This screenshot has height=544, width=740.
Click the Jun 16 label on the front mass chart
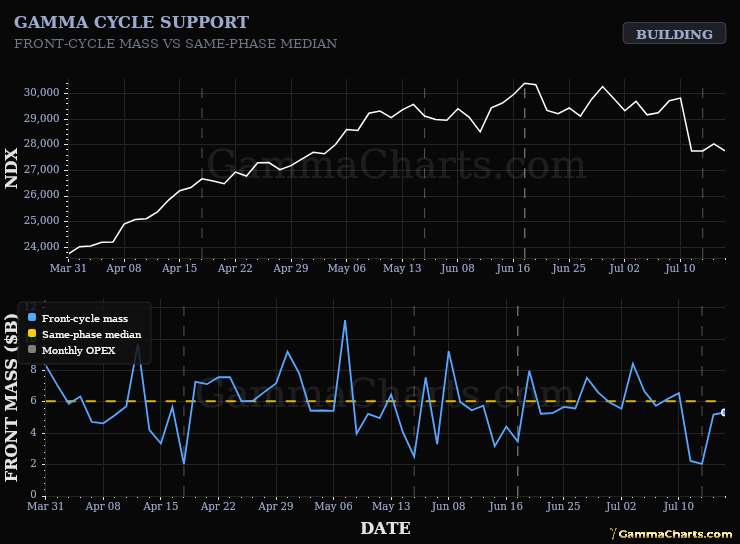point(506,506)
